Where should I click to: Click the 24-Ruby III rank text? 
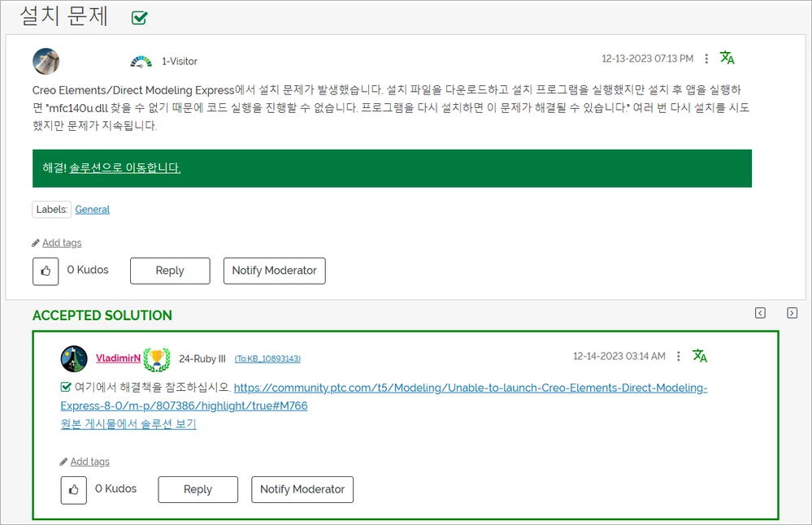click(202, 358)
